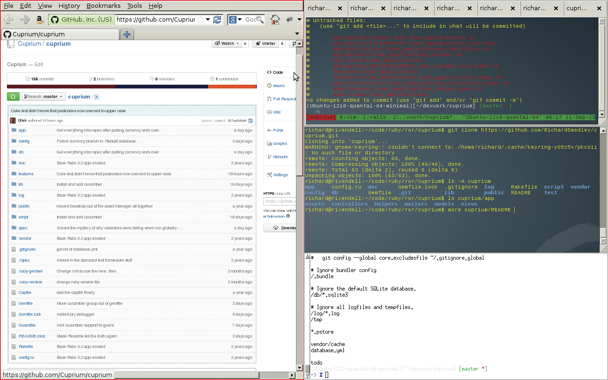Screen dimensions: 608x380
Task: Open the repository Settings wrench icon
Action: point(269,175)
